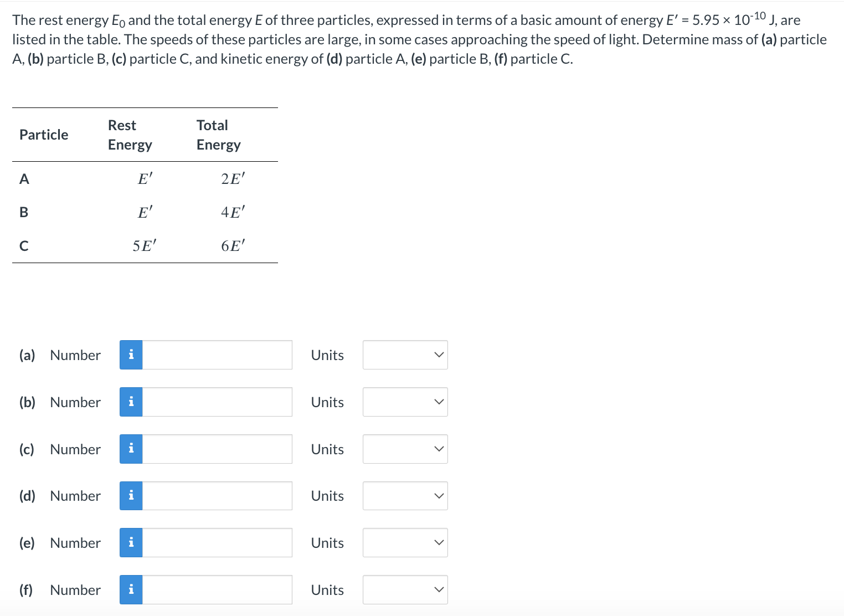Choose units for part (f) answer
The image size is (844, 616).
coord(405,590)
